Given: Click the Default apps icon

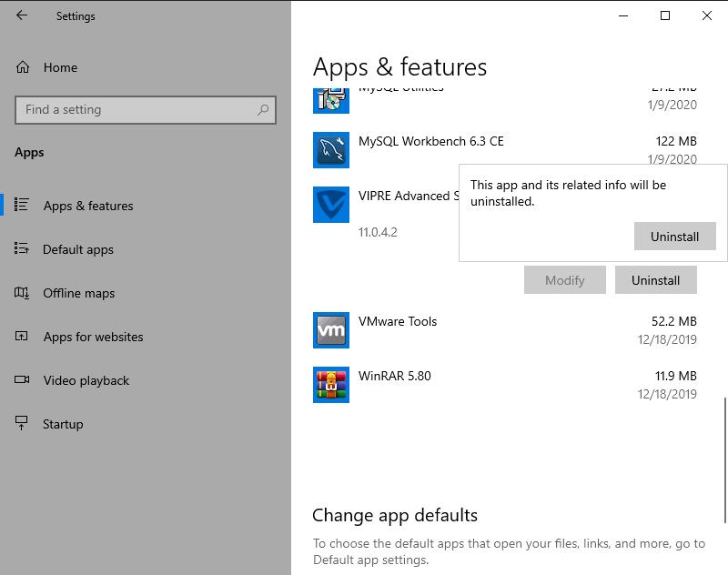Looking at the screenshot, I should coord(21,248).
